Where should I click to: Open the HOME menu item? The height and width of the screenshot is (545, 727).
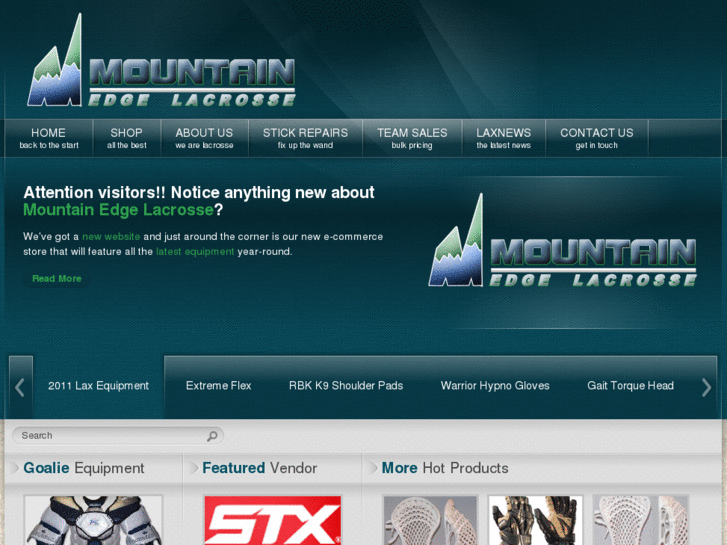[x=49, y=138]
